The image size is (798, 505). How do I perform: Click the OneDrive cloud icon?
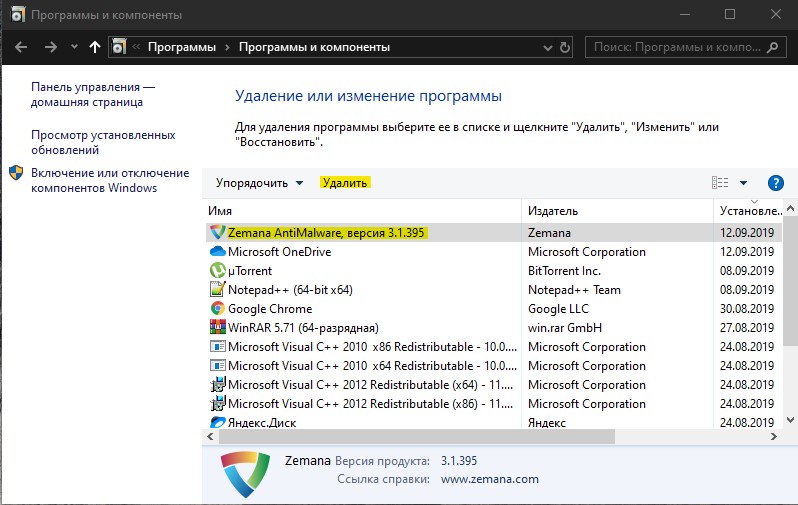tap(218, 251)
